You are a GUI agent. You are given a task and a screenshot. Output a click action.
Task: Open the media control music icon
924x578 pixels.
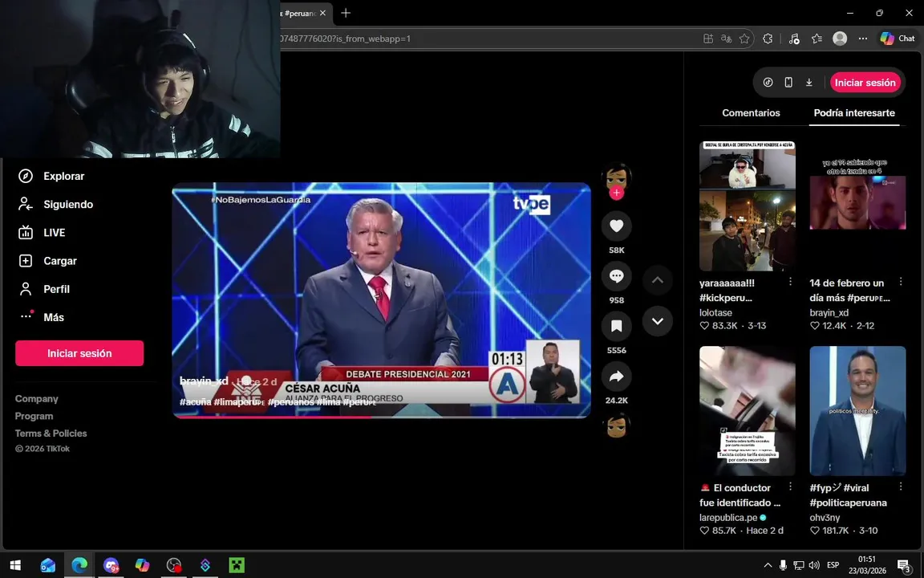pyautogui.click(x=794, y=39)
